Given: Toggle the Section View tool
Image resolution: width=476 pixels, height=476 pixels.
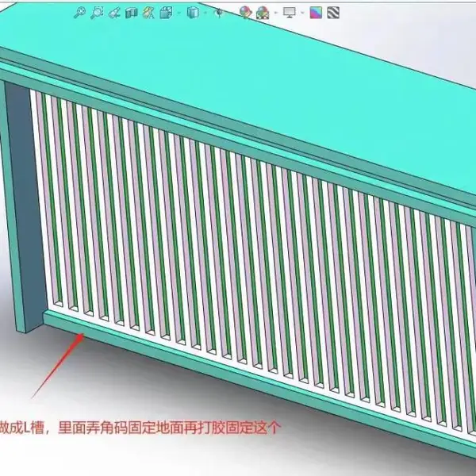Looking at the screenshot, I should pos(132,13).
